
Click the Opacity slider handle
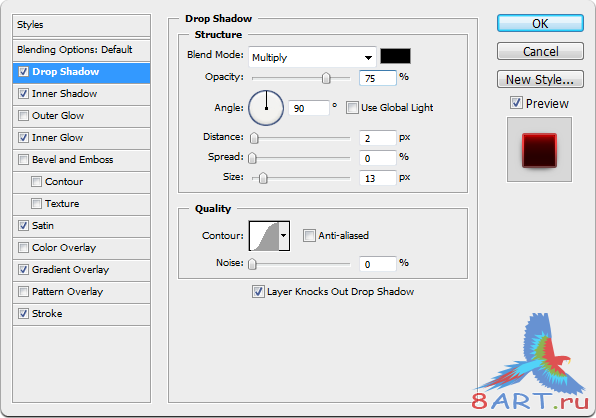pos(326,78)
